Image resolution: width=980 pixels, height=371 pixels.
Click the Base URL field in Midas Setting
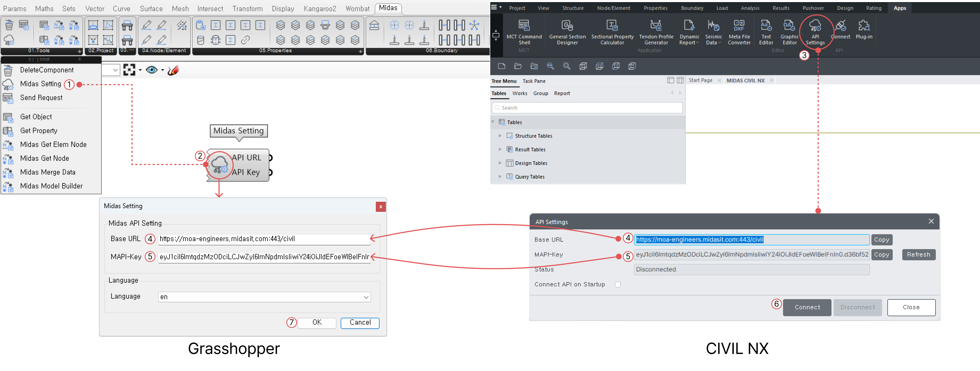(264, 239)
